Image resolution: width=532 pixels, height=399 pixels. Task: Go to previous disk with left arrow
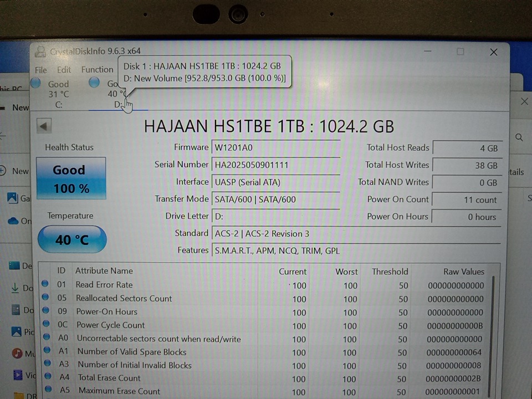coord(44,126)
